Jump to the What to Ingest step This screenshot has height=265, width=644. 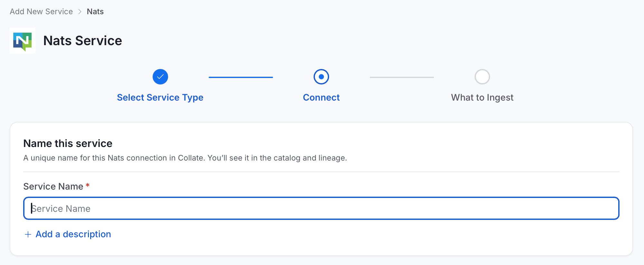coord(482,97)
